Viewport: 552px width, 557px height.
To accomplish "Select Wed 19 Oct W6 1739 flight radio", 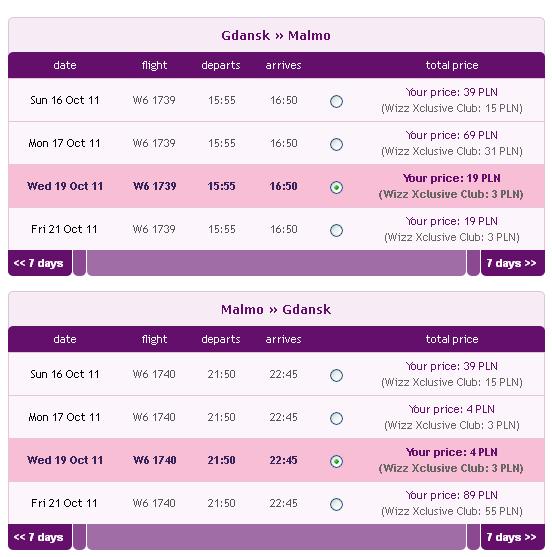I will point(336,187).
